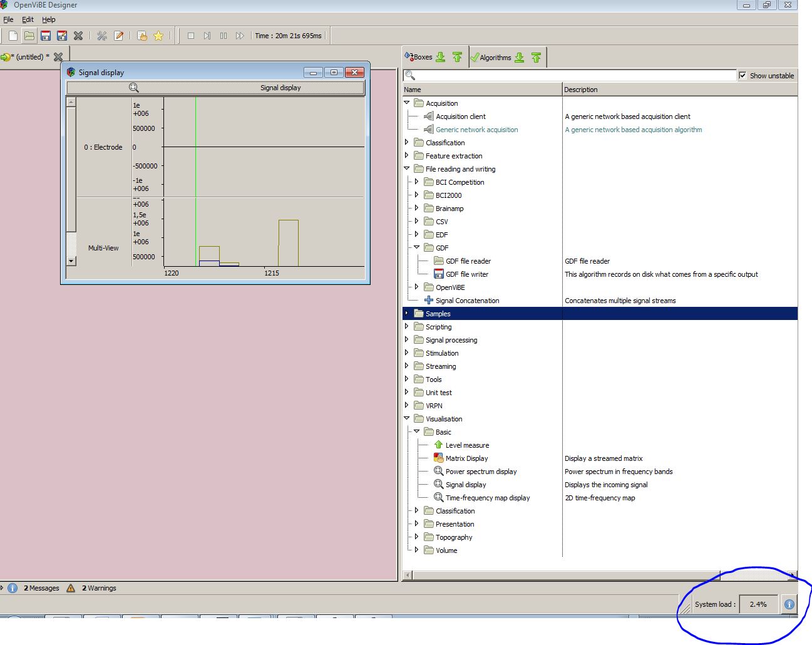
Task: Select the Signal display box in tree
Action: [465, 485]
